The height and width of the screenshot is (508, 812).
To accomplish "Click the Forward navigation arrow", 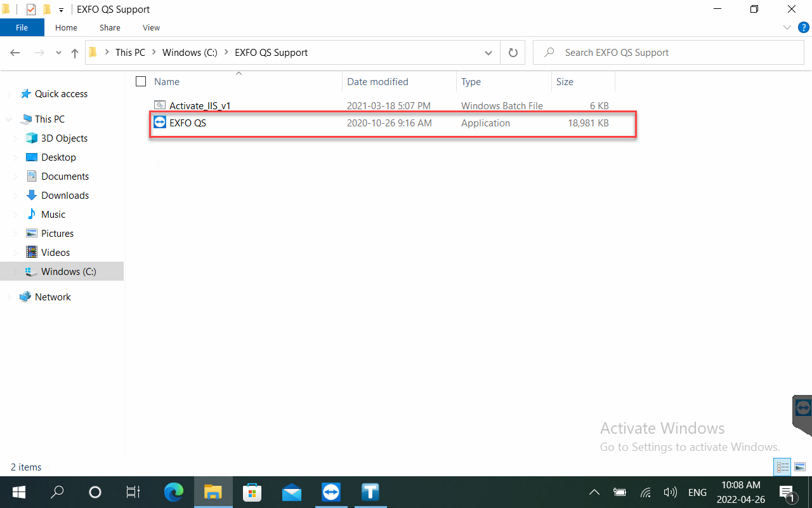I will coord(39,53).
